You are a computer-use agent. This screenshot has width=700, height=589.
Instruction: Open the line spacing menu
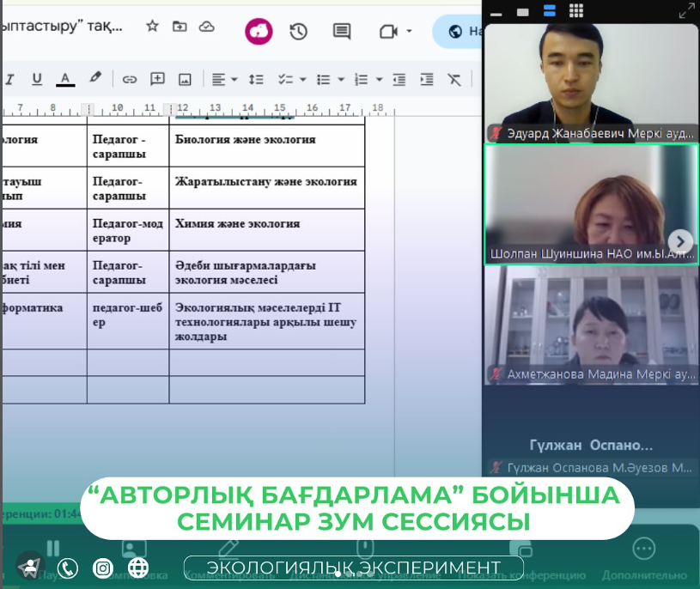[255, 78]
